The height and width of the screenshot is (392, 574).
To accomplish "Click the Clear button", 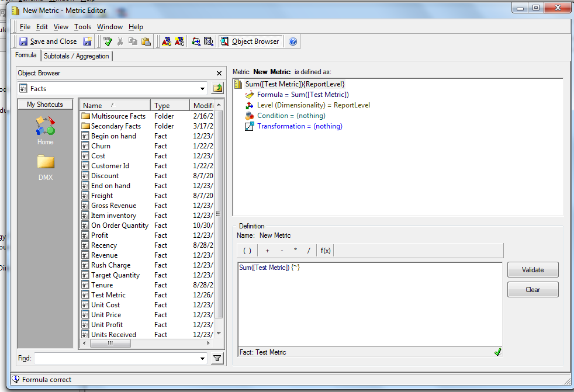I will point(532,289).
